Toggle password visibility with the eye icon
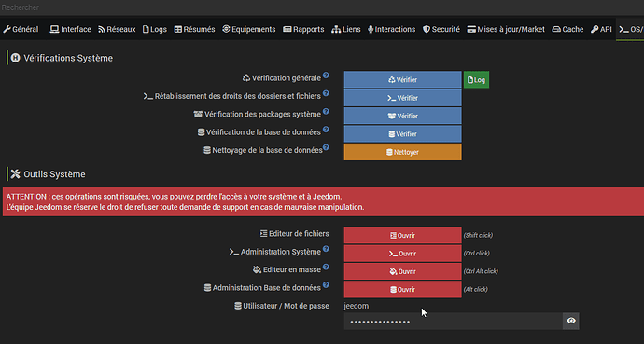644x344 pixels. 571,321
